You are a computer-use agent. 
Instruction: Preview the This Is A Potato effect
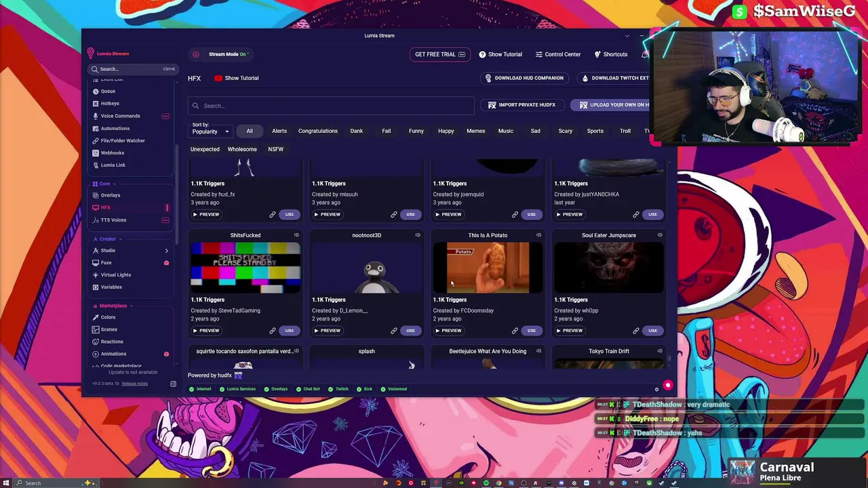tap(448, 331)
